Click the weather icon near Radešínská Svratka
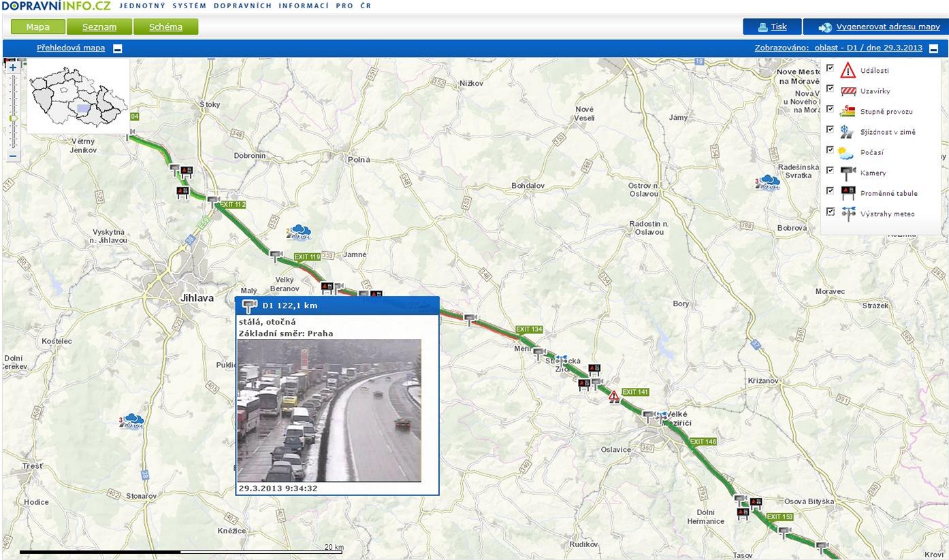 coord(768,182)
